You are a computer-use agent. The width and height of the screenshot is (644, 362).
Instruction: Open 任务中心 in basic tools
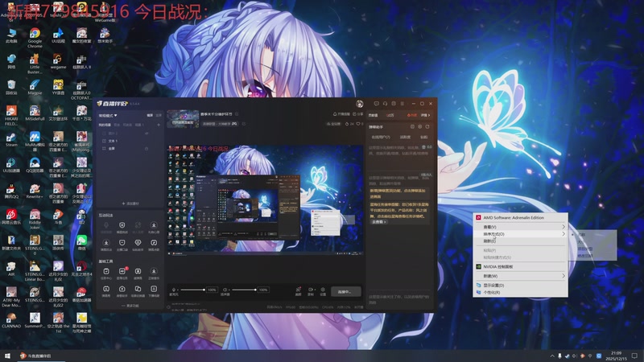pyautogui.click(x=106, y=274)
